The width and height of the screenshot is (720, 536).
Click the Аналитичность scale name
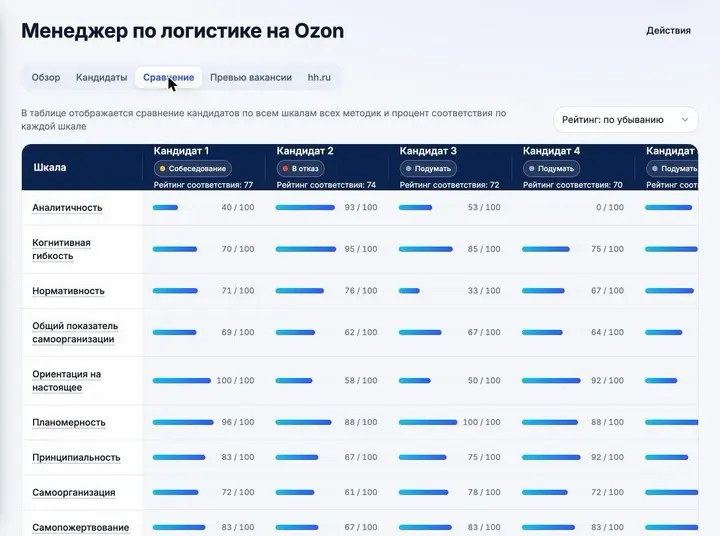(x=67, y=208)
